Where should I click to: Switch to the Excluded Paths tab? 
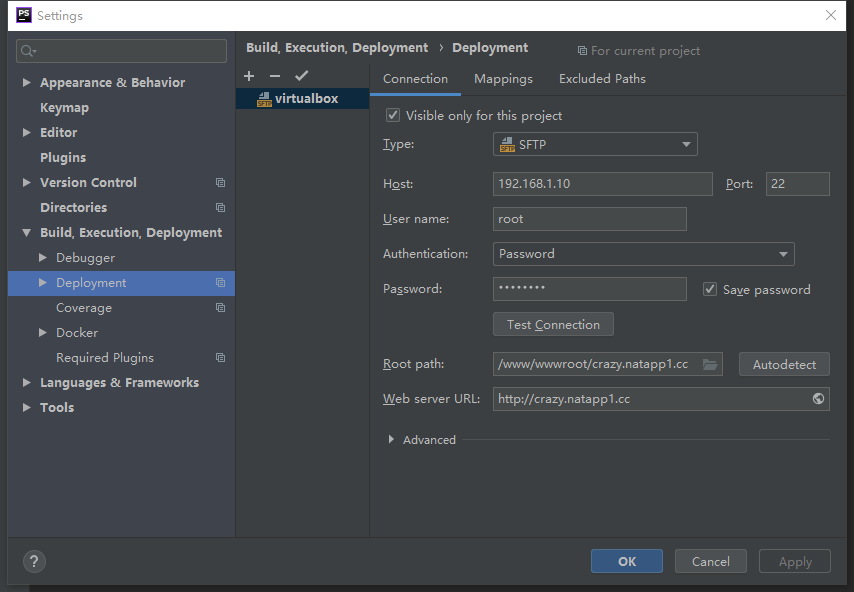click(602, 79)
